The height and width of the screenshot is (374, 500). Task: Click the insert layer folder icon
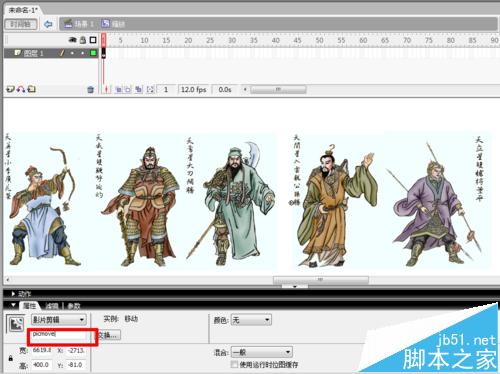click(x=32, y=89)
